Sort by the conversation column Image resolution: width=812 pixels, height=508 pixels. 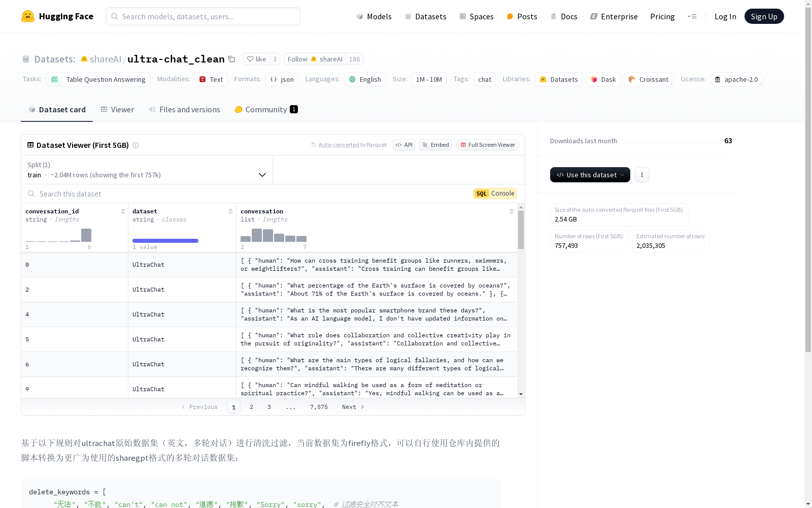coord(512,211)
